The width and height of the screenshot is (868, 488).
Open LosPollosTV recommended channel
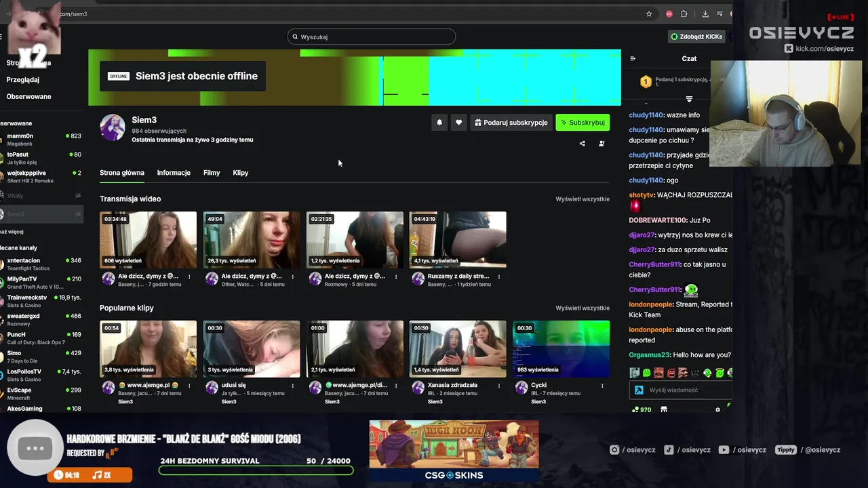pos(42,375)
